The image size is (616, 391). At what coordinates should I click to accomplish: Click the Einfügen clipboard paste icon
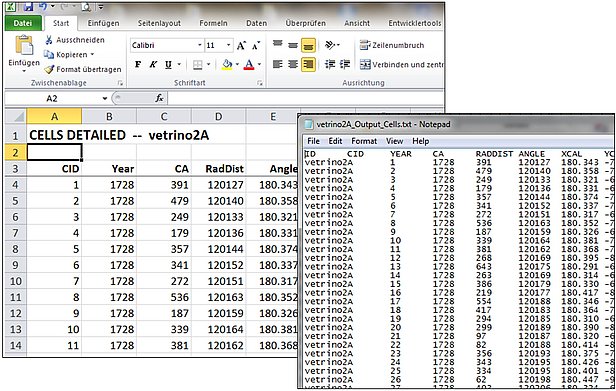point(24,45)
